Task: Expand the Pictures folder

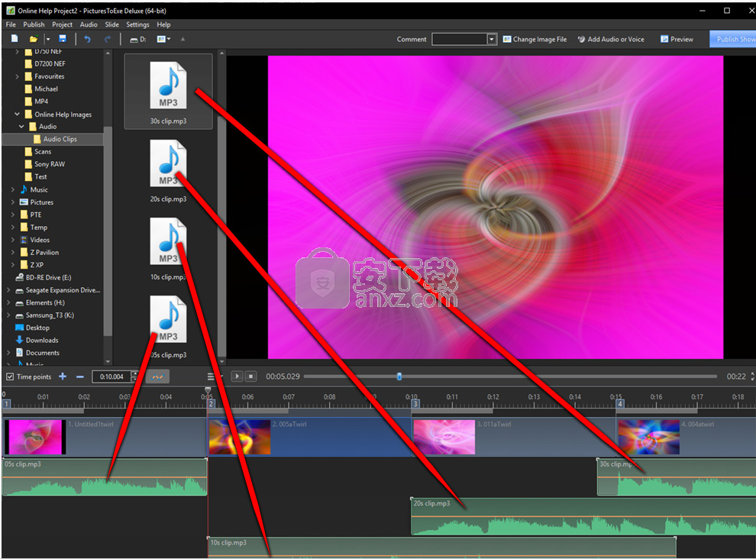Action: (13, 202)
